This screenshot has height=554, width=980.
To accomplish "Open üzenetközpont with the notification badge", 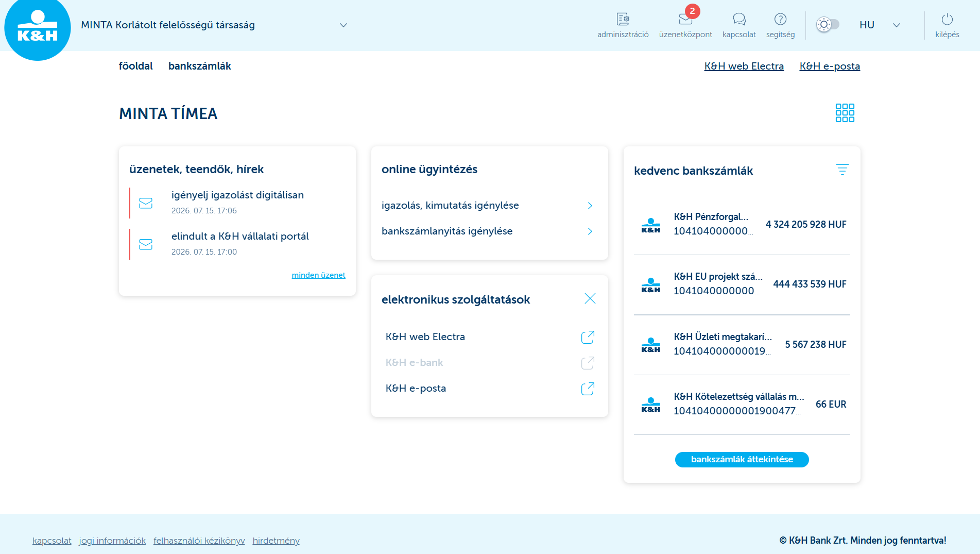I will pyautogui.click(x=685, y=20).
